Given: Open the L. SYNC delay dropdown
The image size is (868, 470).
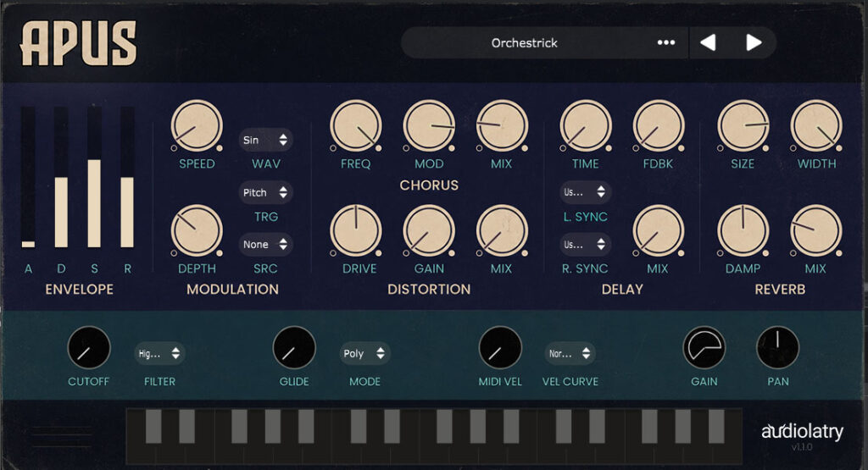Looking at the screenshot, I should 585,192.
